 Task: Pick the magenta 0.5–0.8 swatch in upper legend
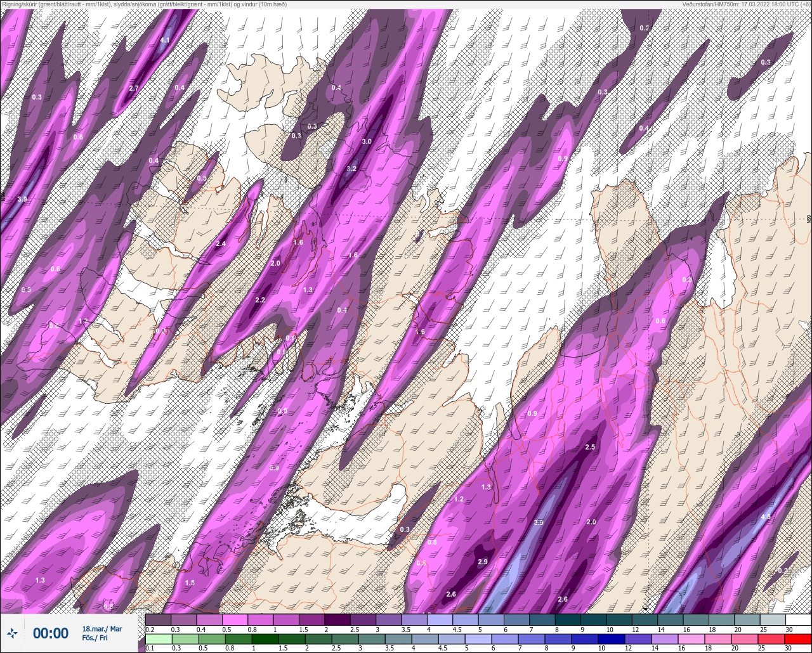(x=235, y=619)
